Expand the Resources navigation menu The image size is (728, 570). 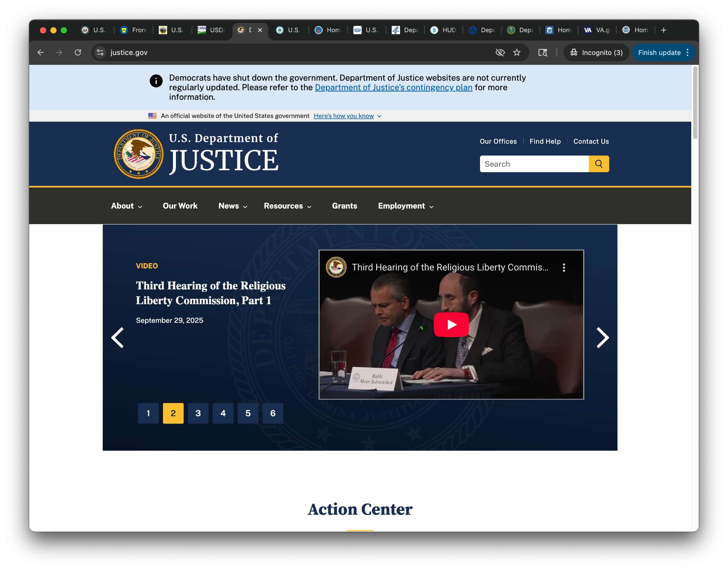(x=287, y=206)
